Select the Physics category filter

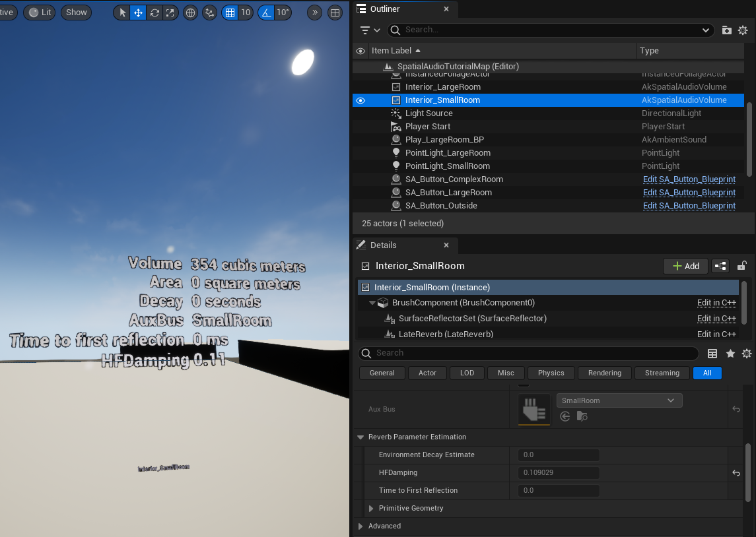point(551,373)
